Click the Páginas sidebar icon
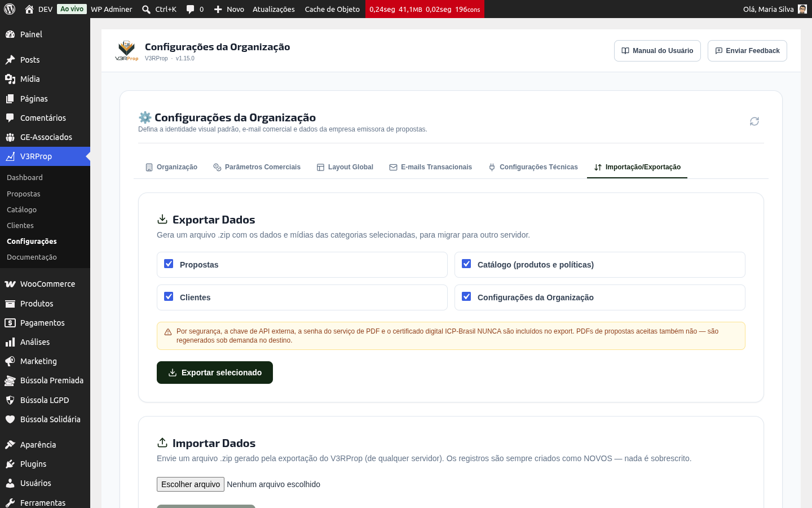This screenshot has height=508, width=812. coord(10,99)
